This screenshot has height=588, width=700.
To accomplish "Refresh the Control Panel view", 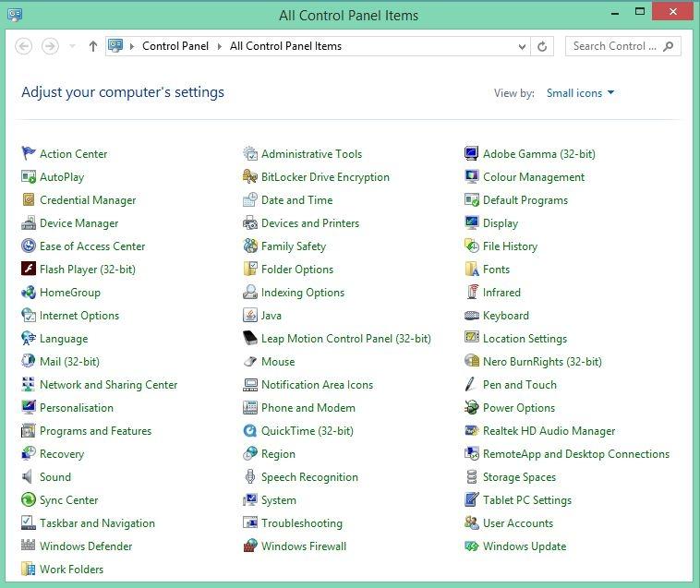I will (542, 46).
